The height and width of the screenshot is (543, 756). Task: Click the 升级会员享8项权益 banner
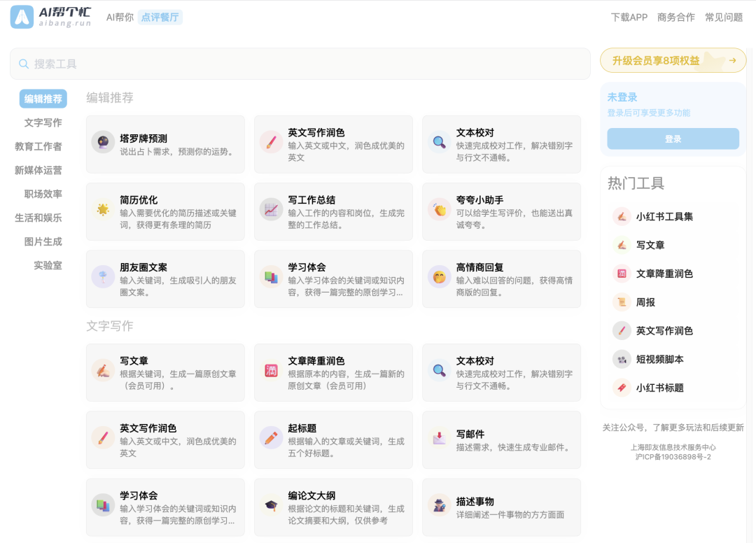tap(673, 61)
